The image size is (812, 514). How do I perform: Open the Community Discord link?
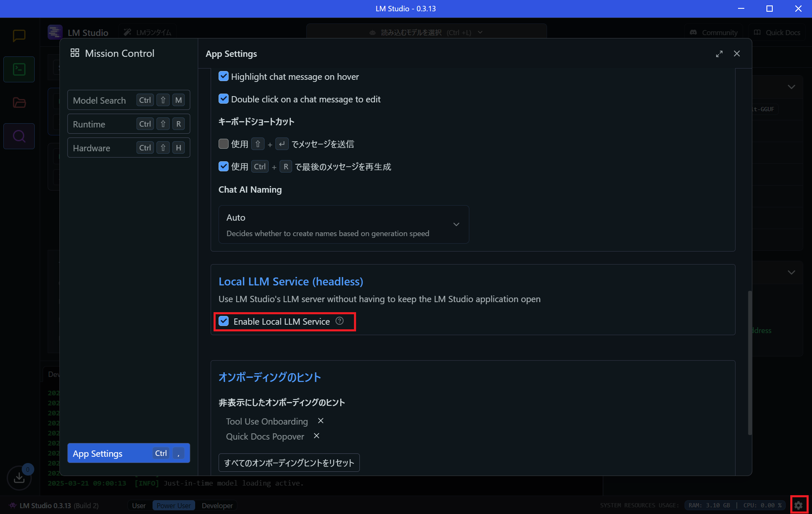(x=713, y=32)
